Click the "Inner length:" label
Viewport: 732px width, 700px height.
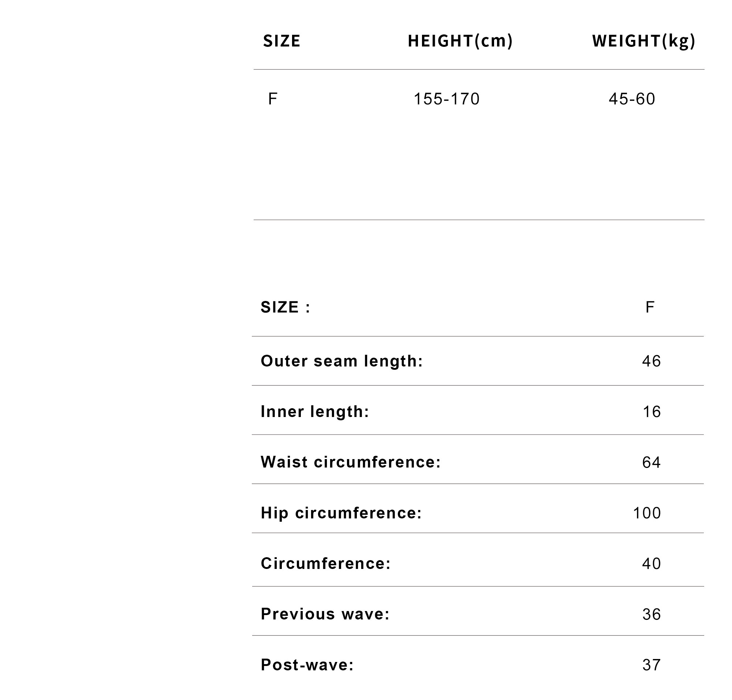click(314, 412)
